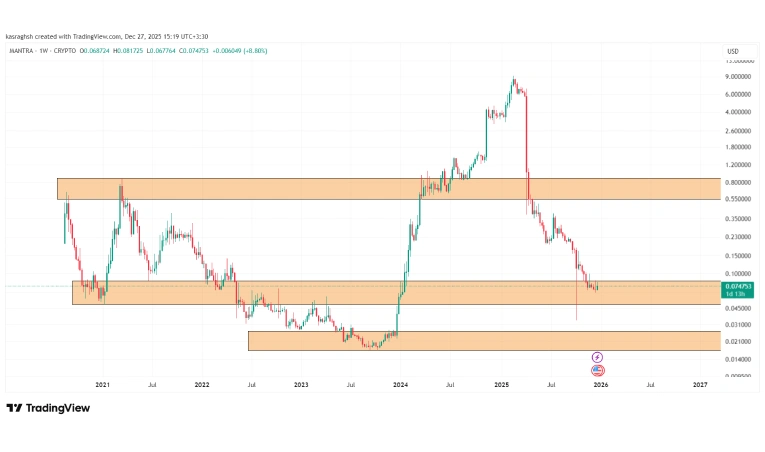Open the purple lightning event marker
The image size is (765, 452).
coord(597,357)
